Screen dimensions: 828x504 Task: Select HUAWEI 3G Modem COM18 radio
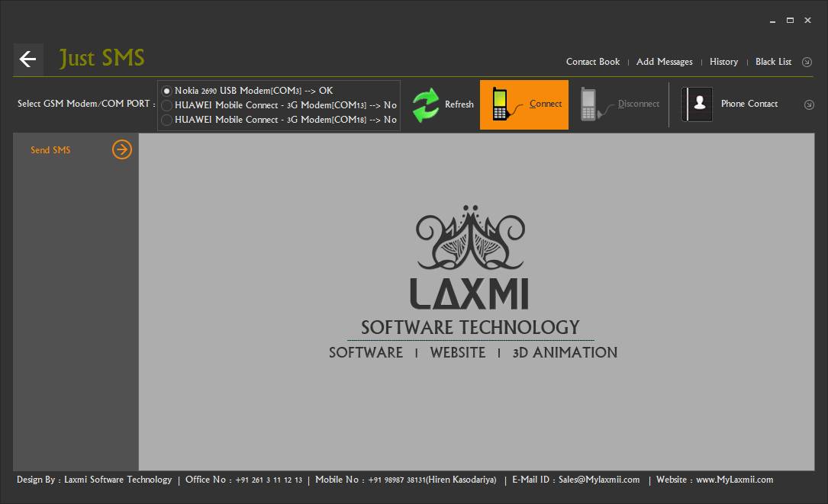click(x=166, y=120)
